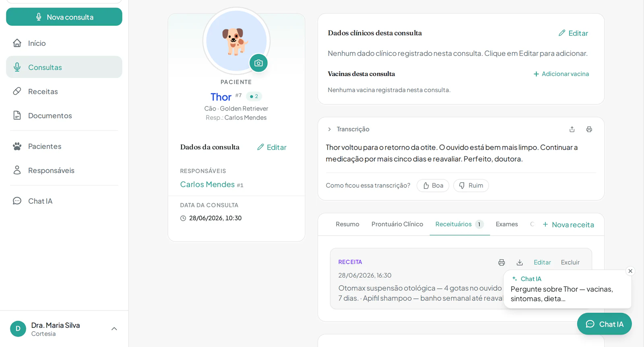644x347 pixels.
Task: Click the Cão · Golden Retriever text
Action: [236, 109]
